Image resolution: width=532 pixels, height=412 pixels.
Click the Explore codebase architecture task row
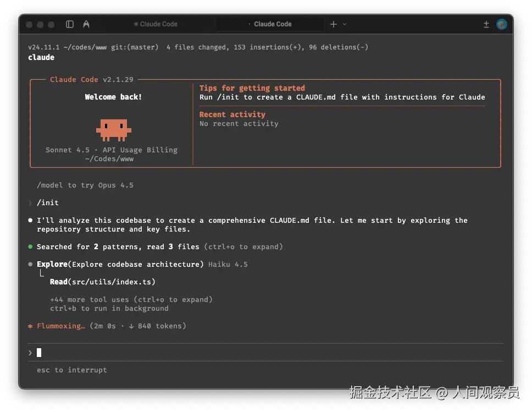[x=138, y=264]
